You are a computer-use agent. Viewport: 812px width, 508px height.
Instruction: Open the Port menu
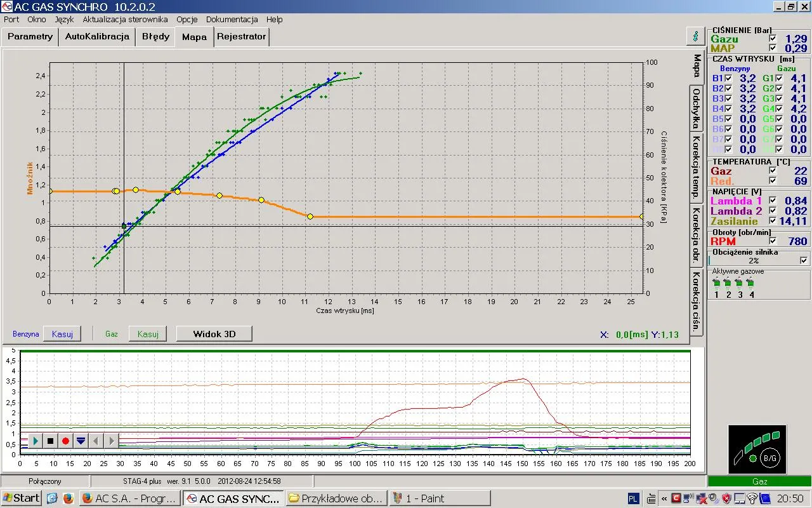(x=11, y=20)
